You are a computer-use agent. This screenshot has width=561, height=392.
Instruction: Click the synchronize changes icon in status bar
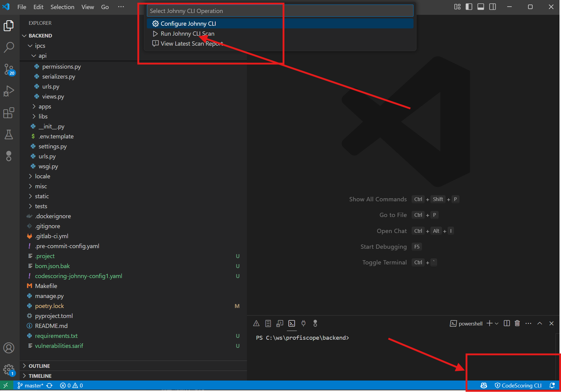click(50, 385)
